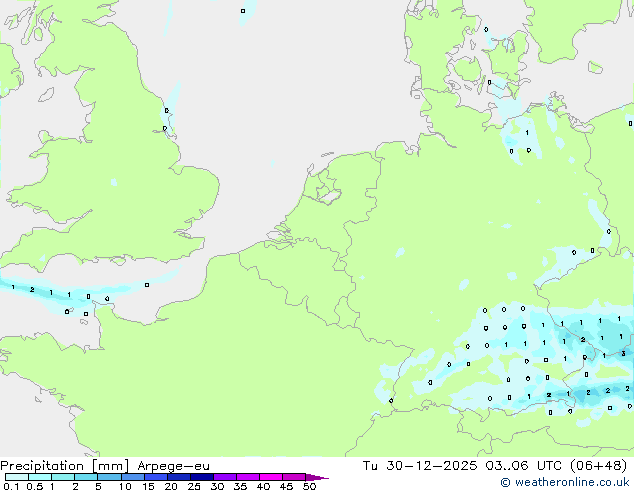634x490 pixels.
Task: Pick the 1–2 mm legend color swatch
Action: click(63, 477)
